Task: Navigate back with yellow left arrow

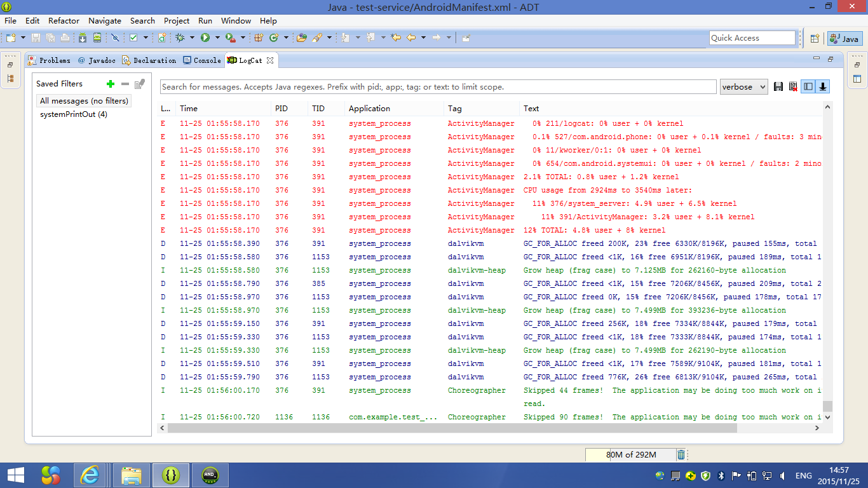Action: [411, 38]
